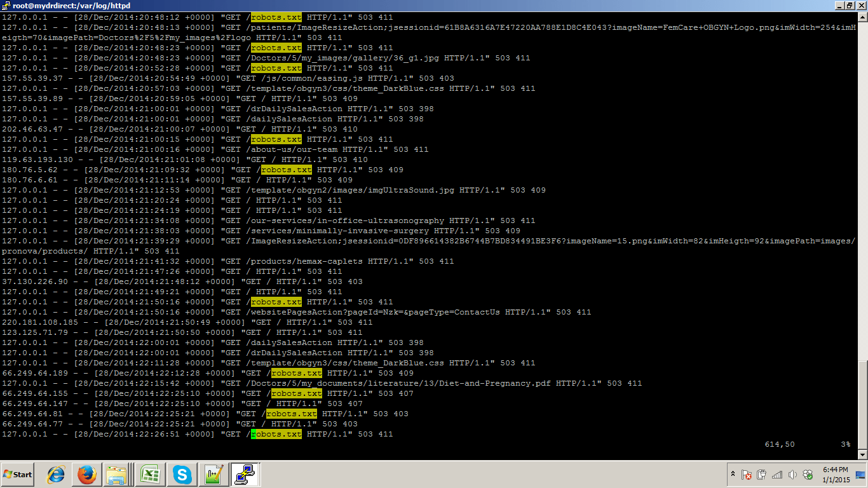Select the green-highlighted robots.txt at cursor

coord(276,434)
